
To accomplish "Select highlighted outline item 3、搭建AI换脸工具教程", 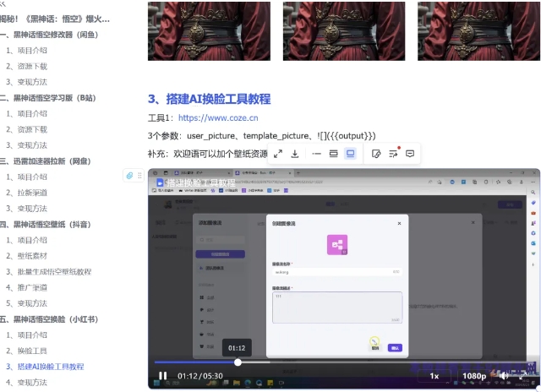I will tap(45, 367).
